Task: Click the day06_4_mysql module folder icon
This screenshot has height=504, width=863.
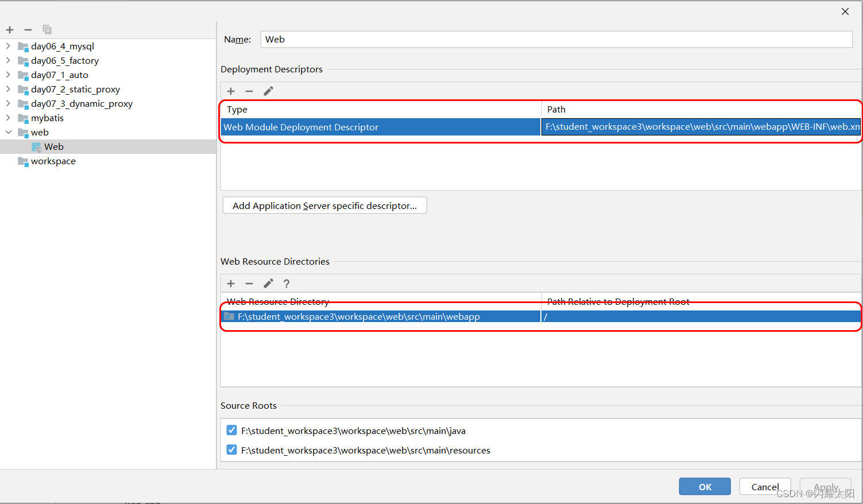Action: (x=23, y=46)
